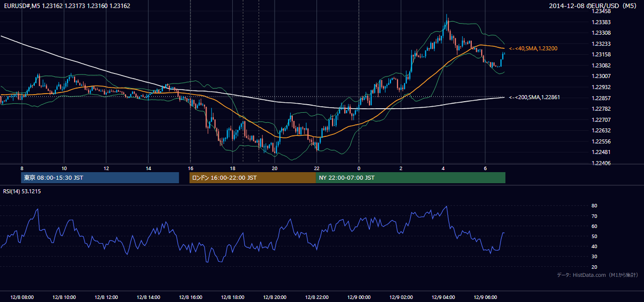This screenshot has width=644, height=302.
Task: Click the NY 22:00-07:00 JST session bar
Action: [411, 178]
